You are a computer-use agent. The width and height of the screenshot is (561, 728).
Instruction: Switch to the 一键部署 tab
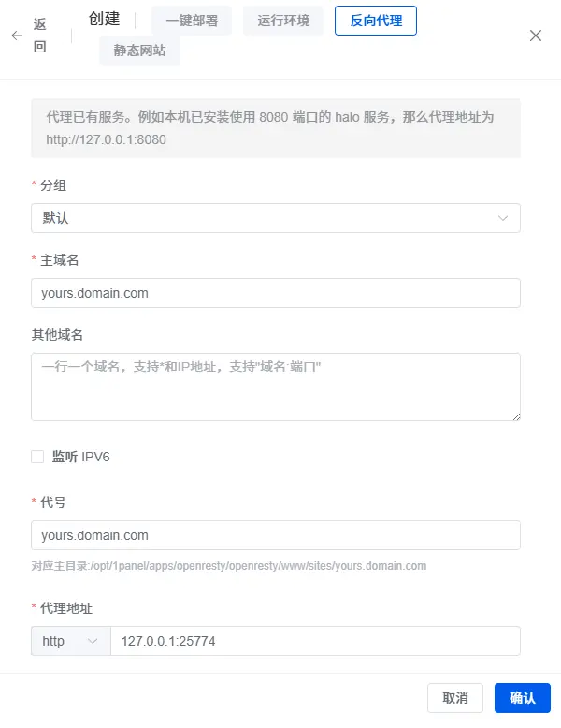coord(191,21)
